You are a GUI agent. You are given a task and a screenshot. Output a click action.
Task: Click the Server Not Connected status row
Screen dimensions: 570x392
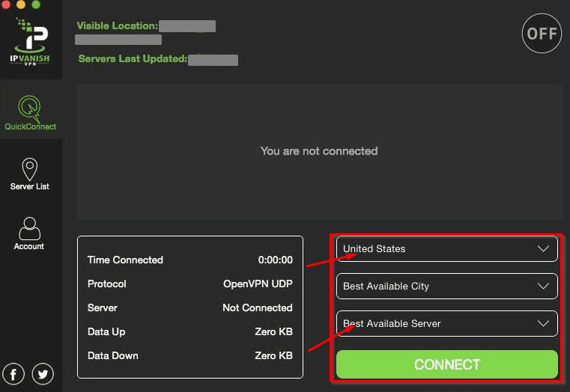pyautogui.click(x=190, y=308)
